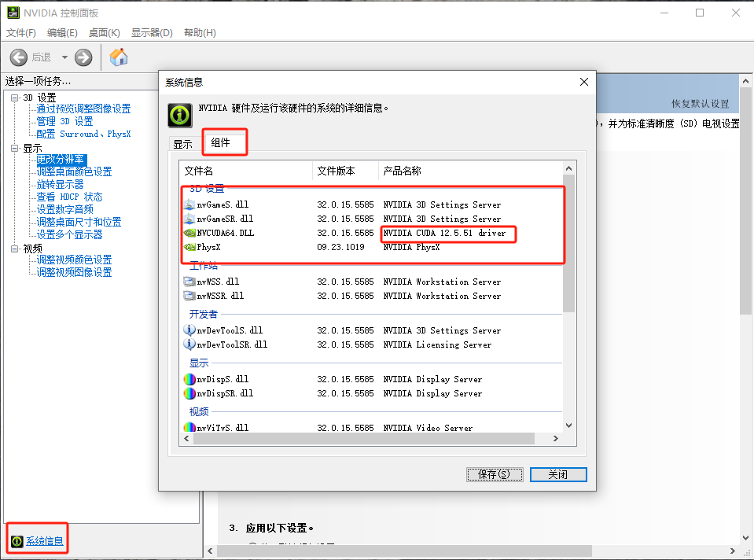Click the nvGameSR.dll file icon

pyautogui.click(x=189, y=219)
